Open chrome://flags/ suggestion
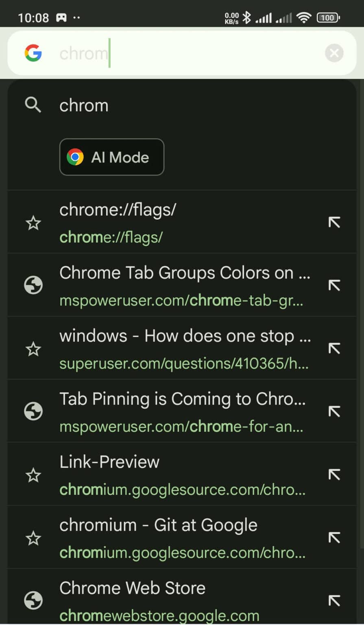The height and width of the screenshot is (625, 364). click(x=182, y=222)
